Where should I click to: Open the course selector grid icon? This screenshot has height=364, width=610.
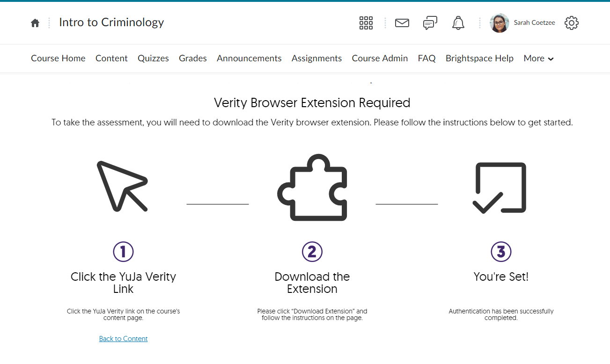click(x=366, y=23)
